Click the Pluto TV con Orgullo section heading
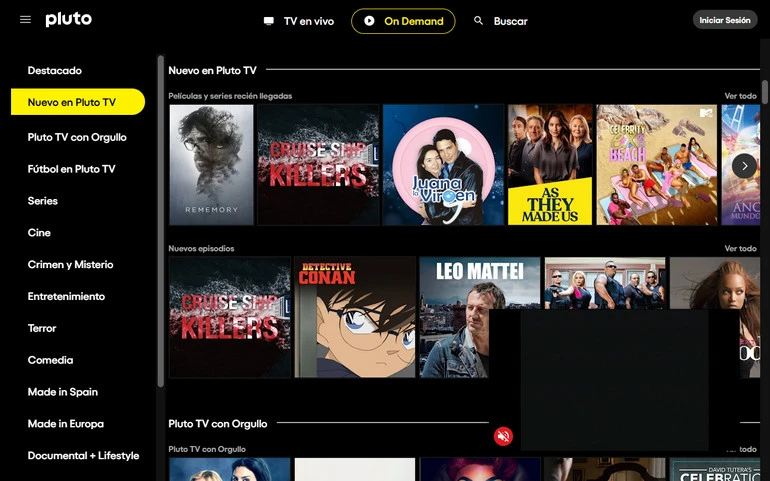The image size is (770, 481). coord(218,424)
